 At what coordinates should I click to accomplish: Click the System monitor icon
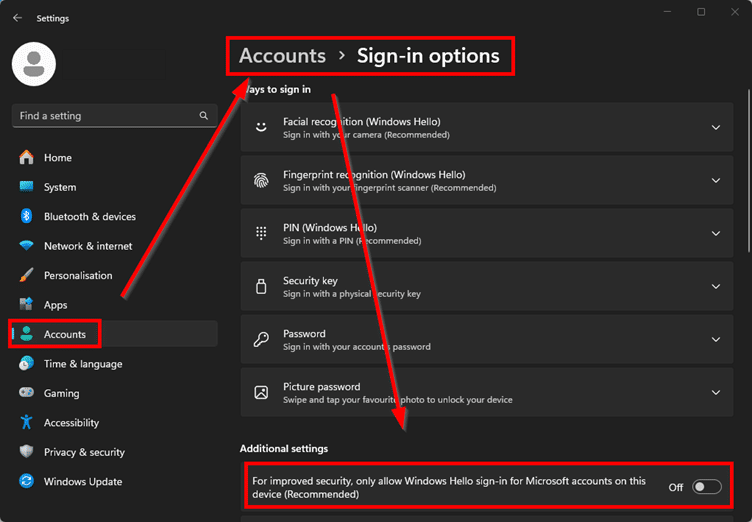coord(26,187)
